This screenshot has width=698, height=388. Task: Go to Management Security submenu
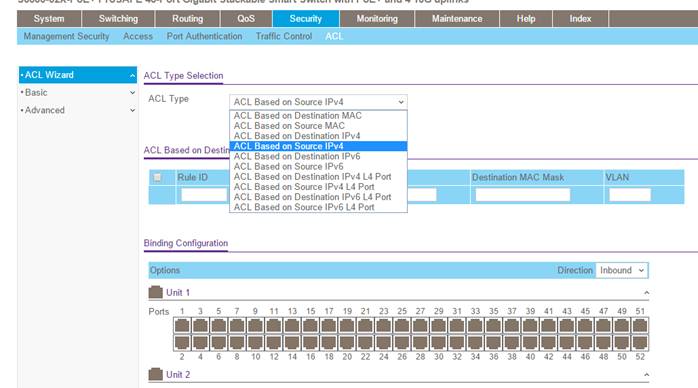pos(66,36)
